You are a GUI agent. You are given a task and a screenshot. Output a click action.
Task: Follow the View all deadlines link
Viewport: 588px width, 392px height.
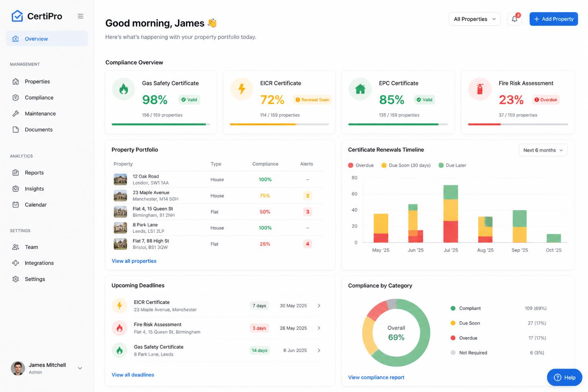[133, 375]
